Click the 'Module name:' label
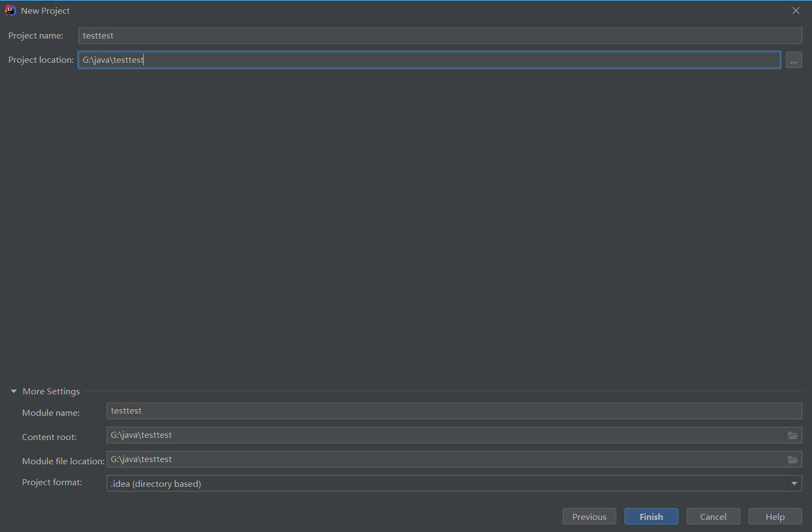Image resolution: width=812 pixels, height=532 pixels. (51, 413)
